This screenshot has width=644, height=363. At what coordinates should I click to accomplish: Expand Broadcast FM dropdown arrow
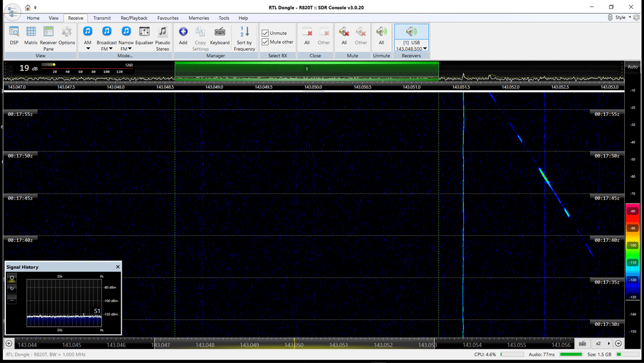[x=110, y=48]
